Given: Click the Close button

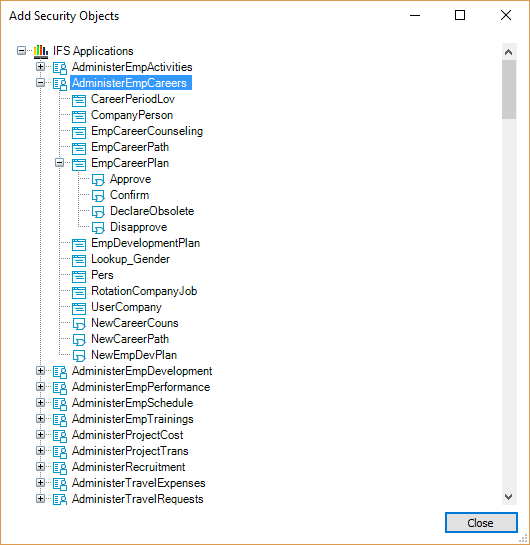Looking at the screenshot, I should tap(481, 523).
